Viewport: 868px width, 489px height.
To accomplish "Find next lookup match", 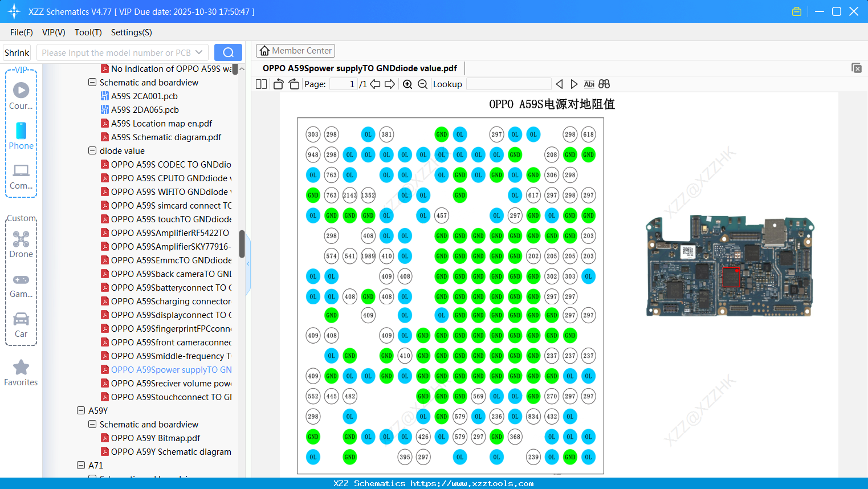I will tap(574, 84).
